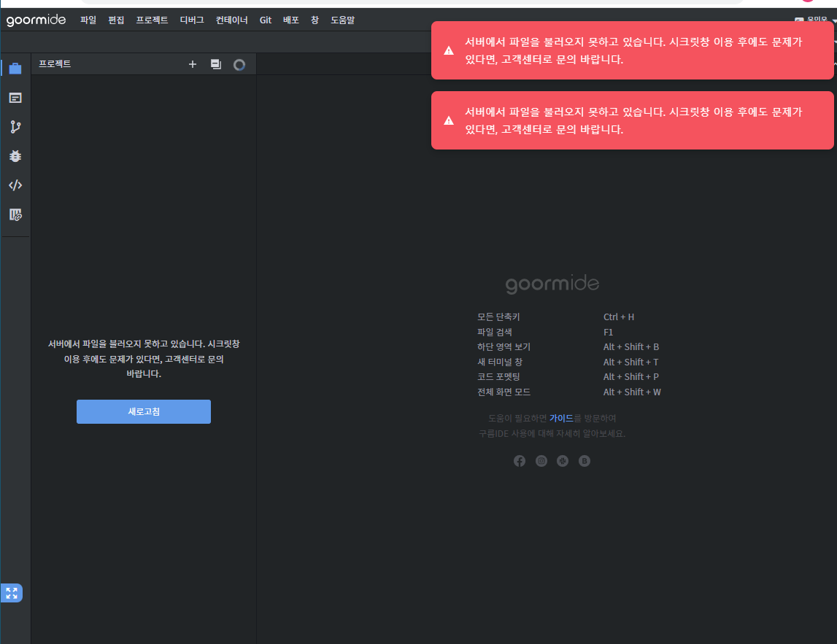This screenshot has height=644, width=837.
Task: Open the 도움말 menu
Action: pos(343,20)
